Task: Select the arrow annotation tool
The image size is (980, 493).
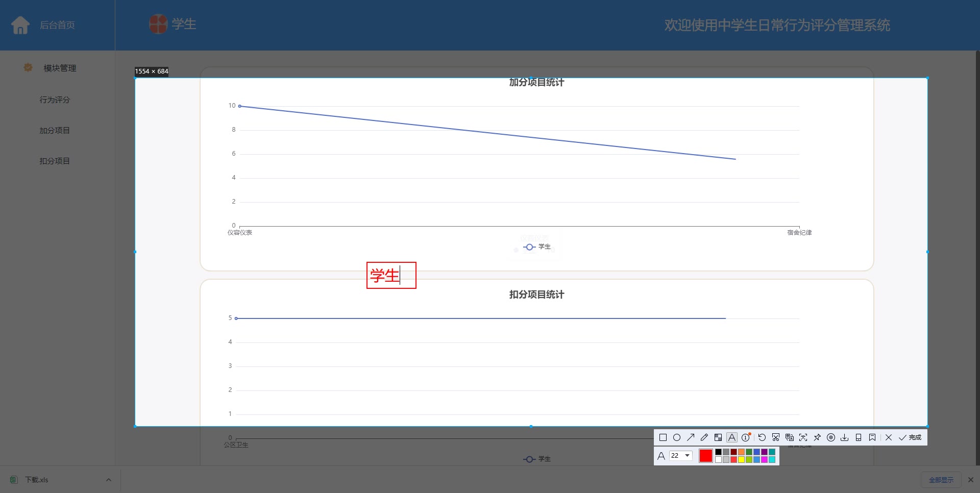Action: [x=691, y=437]
